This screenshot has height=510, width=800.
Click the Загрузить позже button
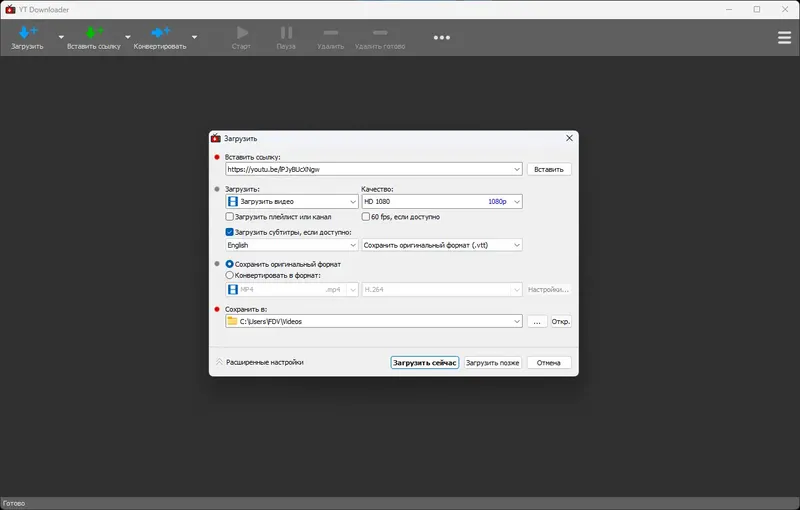(492, 363)
